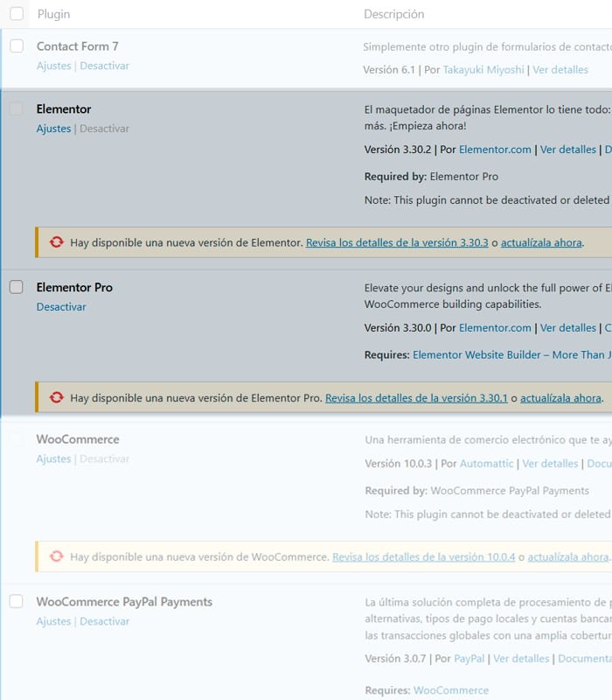Screen dimensions: 612x700
Task: Check the Contact Form 7 checkbox
Action: pos(17,45)
